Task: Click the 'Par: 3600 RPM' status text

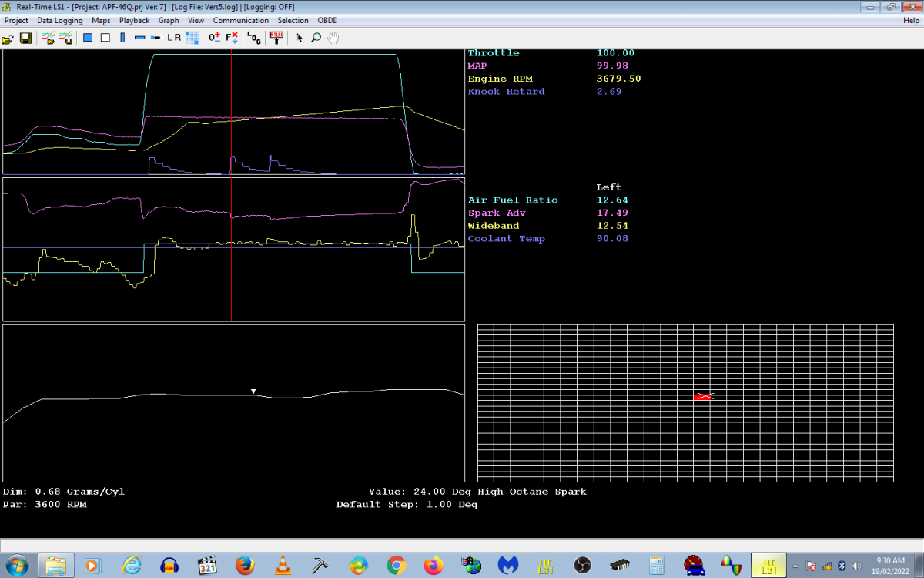Action: 45,505
